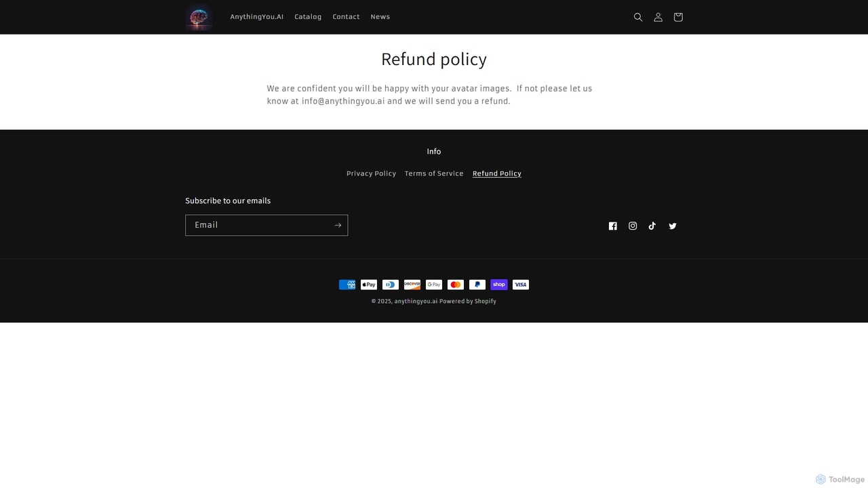Click the Google Pay payment icon
The height and width of the screenshot is (488, 868).
434,285
